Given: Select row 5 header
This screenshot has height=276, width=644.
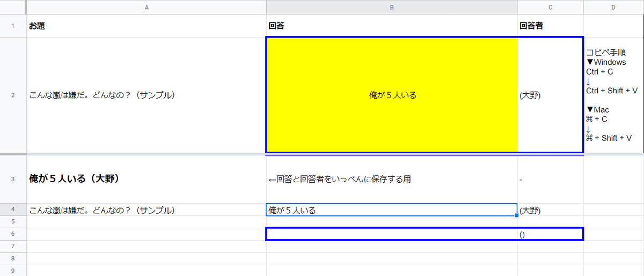Looking at the screenshot, I should [13, 221].
